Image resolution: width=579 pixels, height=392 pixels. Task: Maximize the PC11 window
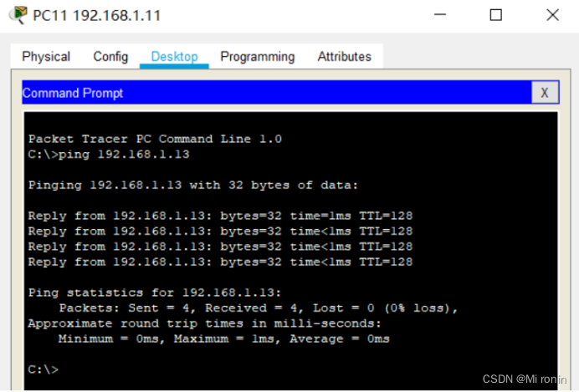tap(495, 15)
